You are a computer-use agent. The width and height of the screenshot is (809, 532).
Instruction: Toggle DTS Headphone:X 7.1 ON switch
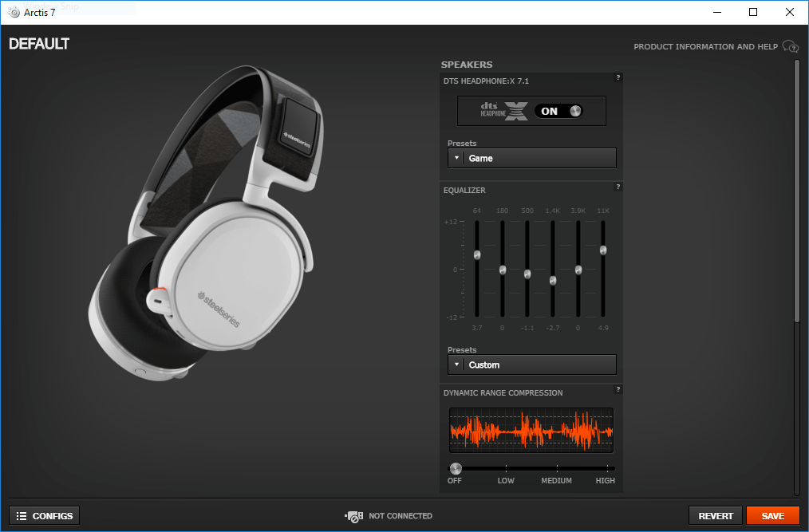click(558, 111)
